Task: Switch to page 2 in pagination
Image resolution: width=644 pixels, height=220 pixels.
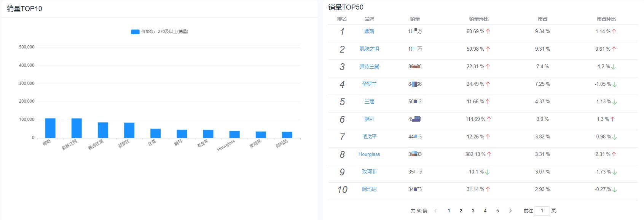Action: click(461, 211)
